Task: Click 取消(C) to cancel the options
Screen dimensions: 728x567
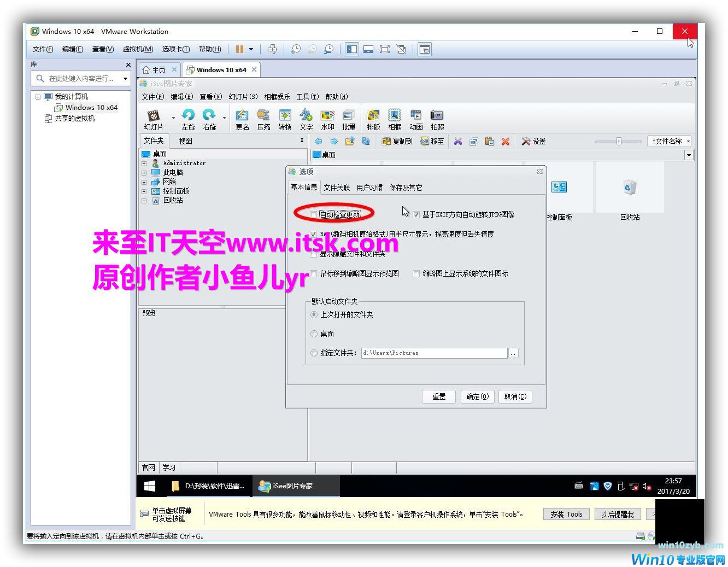Action: [x=515, y=396]
